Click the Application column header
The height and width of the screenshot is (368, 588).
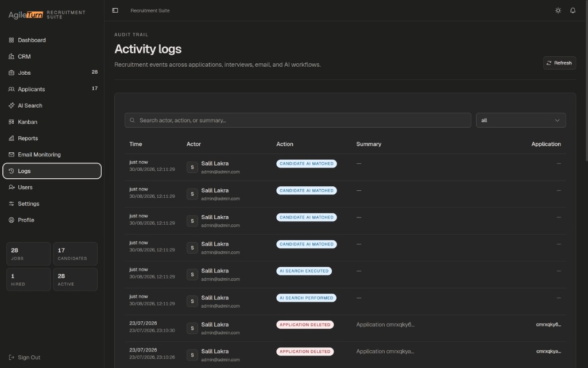point(546,144)
